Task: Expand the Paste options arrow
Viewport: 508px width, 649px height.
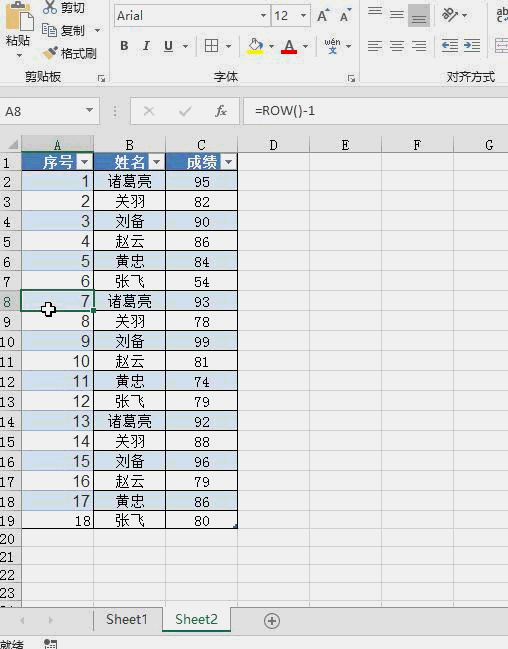Action: [x=19, y=55]
